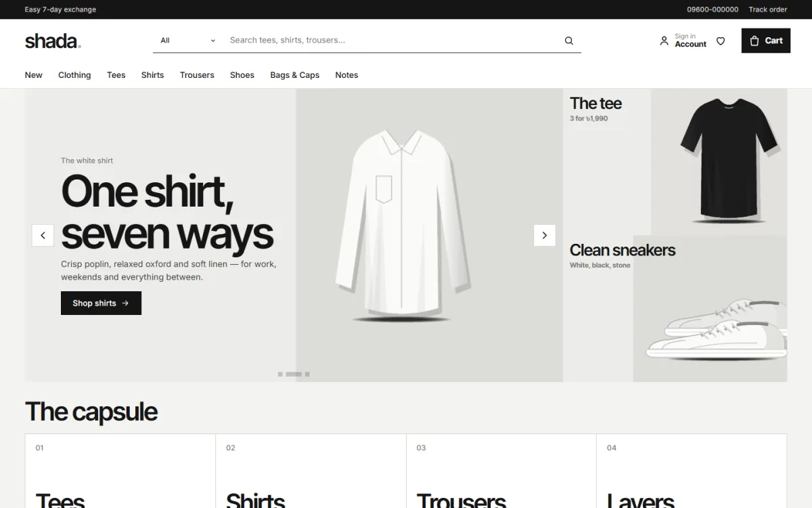Open the 02 Shirts capsule card
Image resolution: width=812 pixels, height=508 pixels.
point(311,471)
